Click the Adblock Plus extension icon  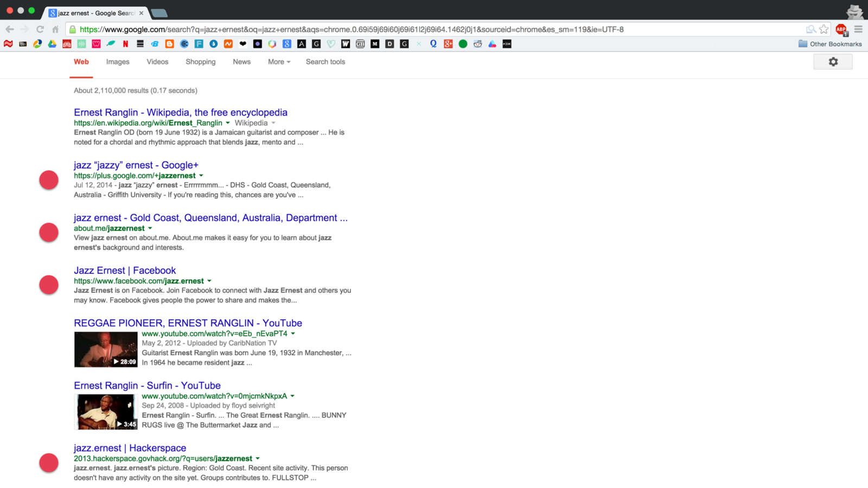841,29
